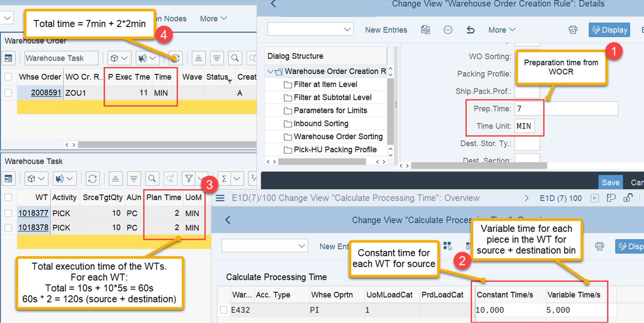
Task: Open warehouse order link 2008591
Action: (46, 93)
